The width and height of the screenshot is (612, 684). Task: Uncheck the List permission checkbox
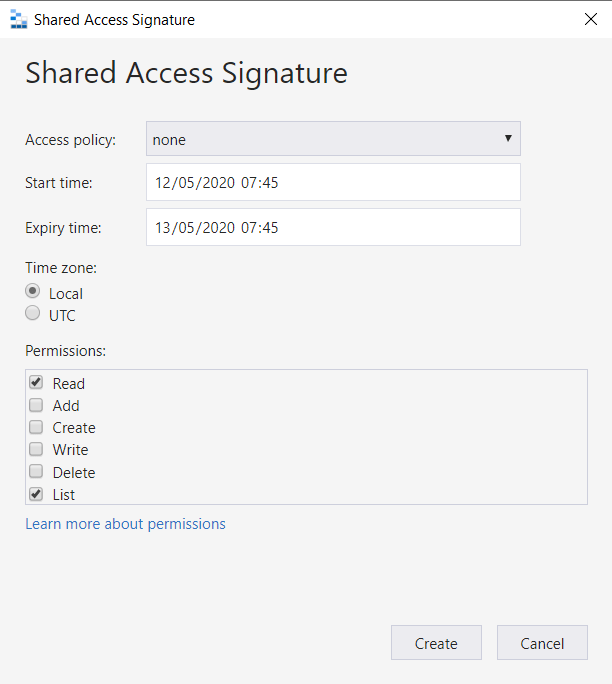click(x=36, y=494)
